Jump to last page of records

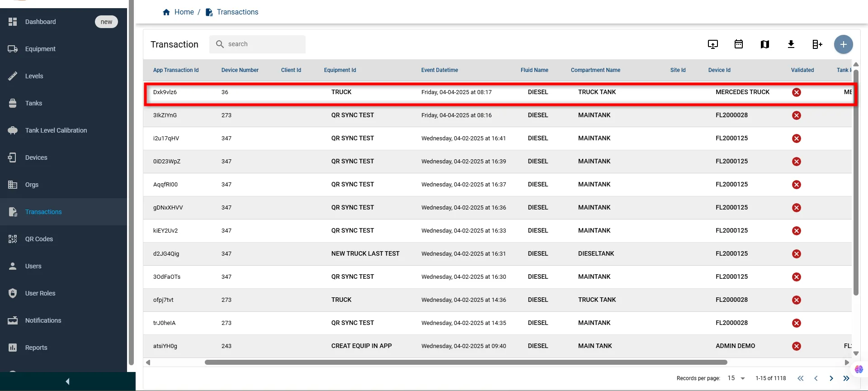(846, 378)
